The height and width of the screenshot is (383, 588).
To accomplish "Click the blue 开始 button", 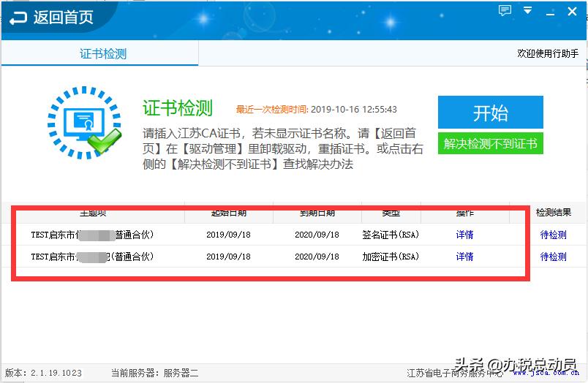I will (x=491, y=112).
